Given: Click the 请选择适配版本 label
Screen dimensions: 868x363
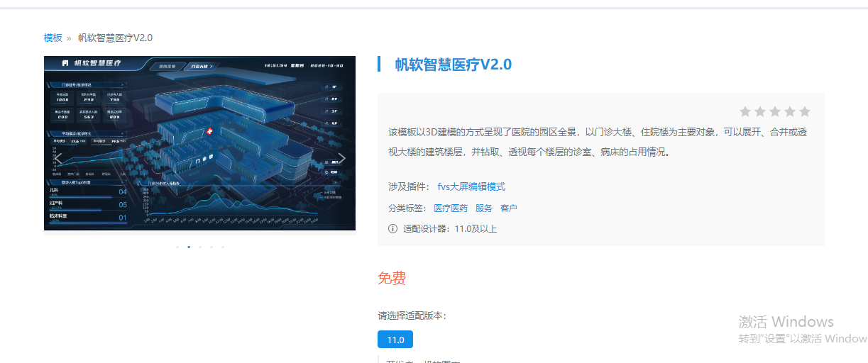Looking at the screenshot, I should tap(412, 315).
